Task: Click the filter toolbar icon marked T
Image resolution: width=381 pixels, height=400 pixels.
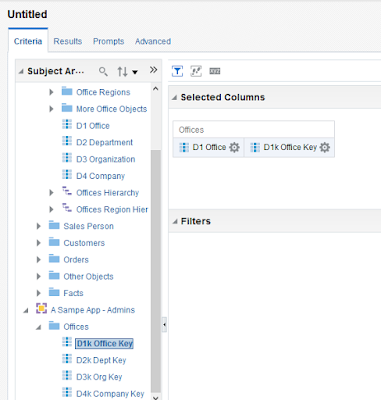Action: click(177, 71)
